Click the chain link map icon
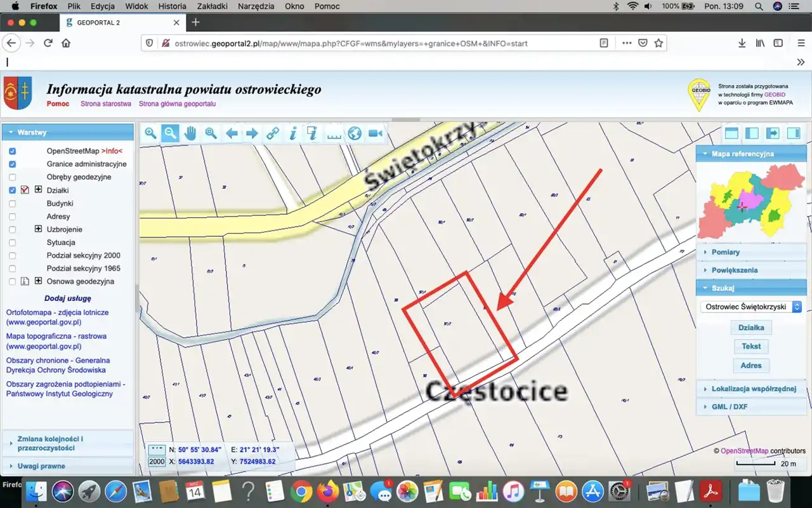 coord(272,133)
